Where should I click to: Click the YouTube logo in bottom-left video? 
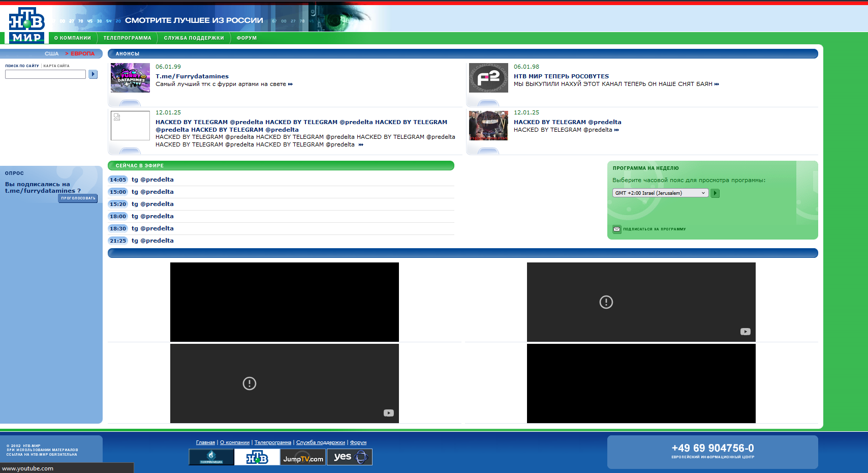[389, 413]
